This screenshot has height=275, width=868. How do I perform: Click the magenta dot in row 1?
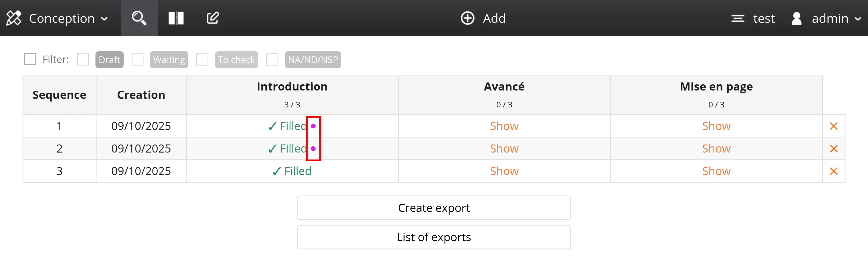click(313, 126)
